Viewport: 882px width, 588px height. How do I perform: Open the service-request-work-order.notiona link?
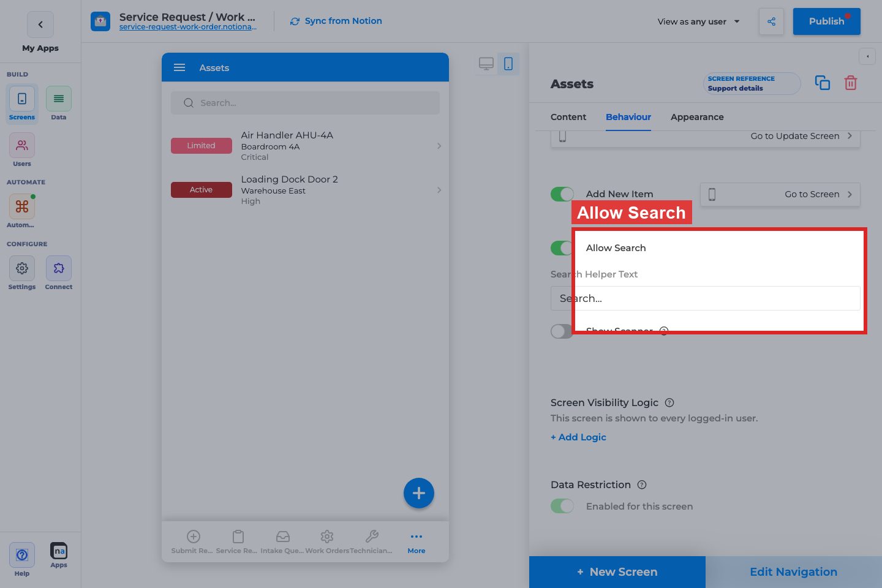(x=188, y=27)
